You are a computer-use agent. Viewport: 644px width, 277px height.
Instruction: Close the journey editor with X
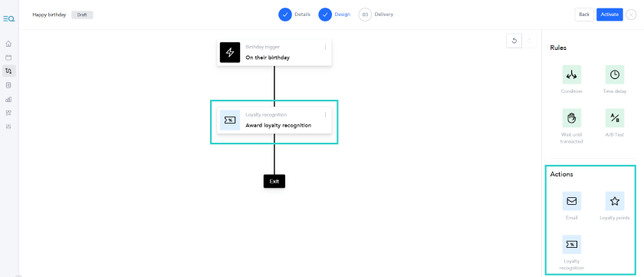(631, 15)
